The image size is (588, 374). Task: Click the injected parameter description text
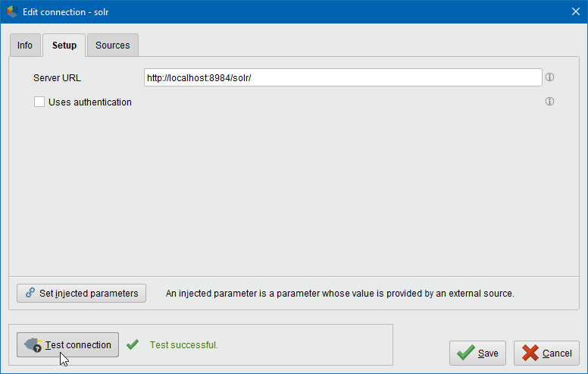(339, 293)
